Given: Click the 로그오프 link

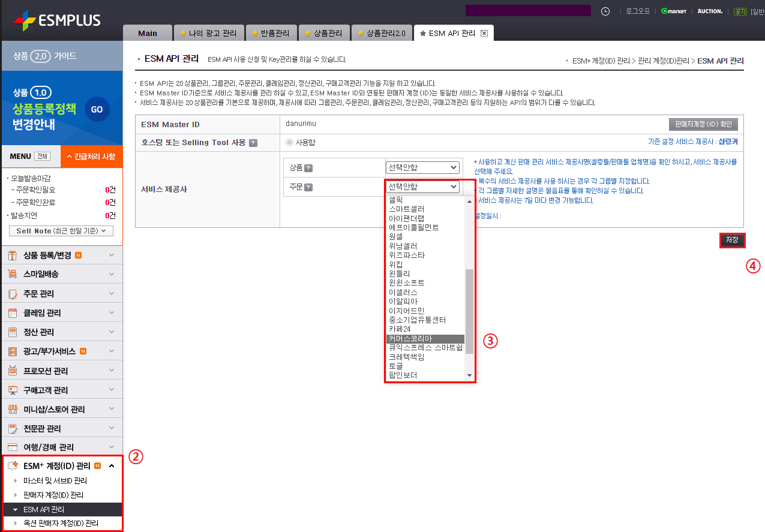Looking at the screenshot, I should (638, 11).
